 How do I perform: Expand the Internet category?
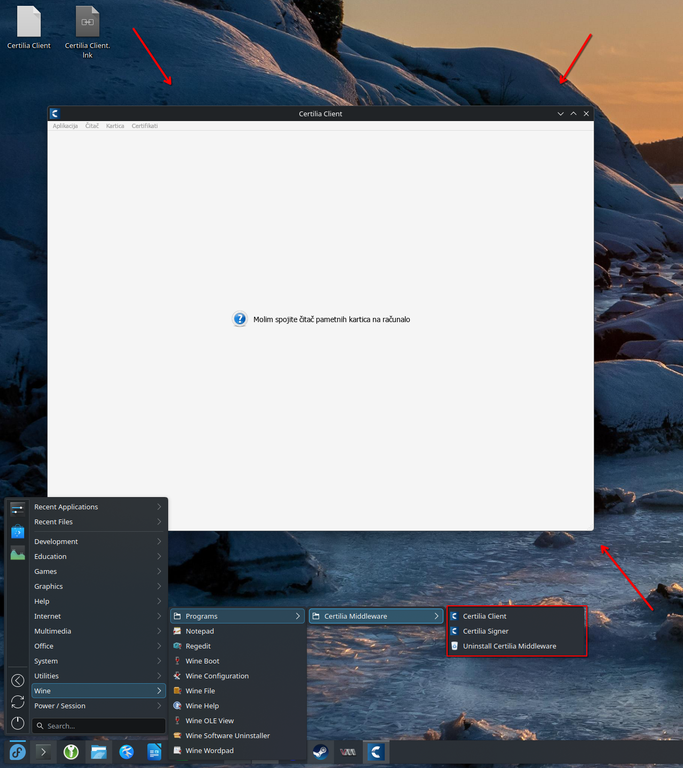click(98, 616)
